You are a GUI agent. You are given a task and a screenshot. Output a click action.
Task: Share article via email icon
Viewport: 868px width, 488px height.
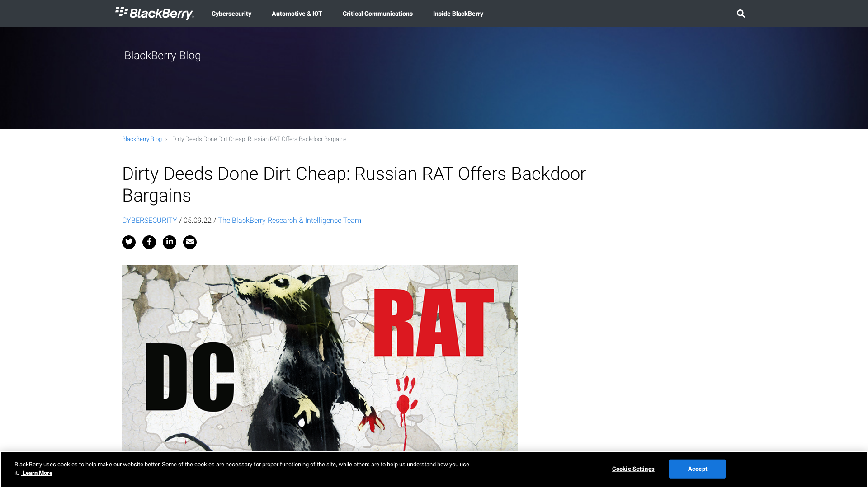pos(190,242)
